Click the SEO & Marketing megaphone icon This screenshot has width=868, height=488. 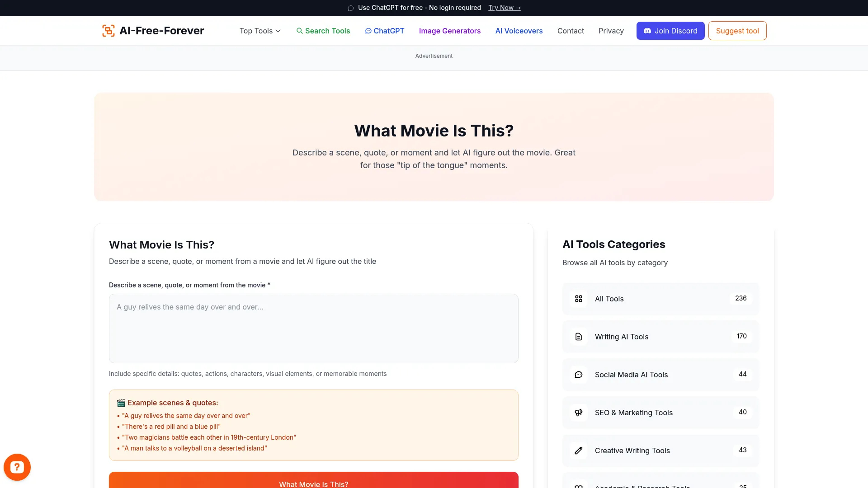pyautogui.click(x=579, y=413)
